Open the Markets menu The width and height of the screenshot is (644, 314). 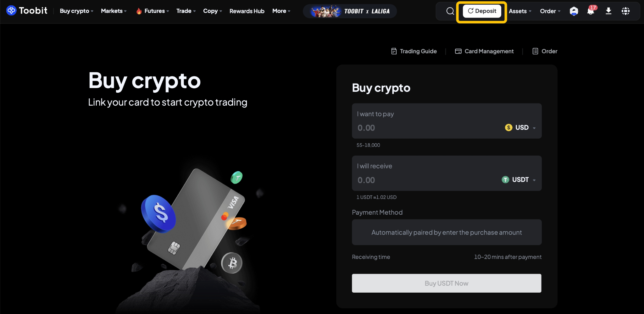pyautogui.click(x=114, y=11)
